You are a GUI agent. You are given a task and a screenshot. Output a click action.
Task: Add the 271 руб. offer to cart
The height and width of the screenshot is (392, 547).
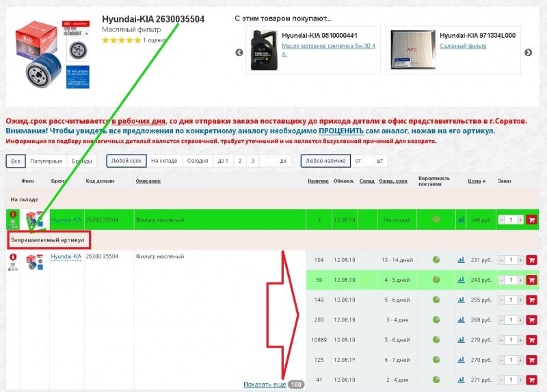click(x=532, y=380)
